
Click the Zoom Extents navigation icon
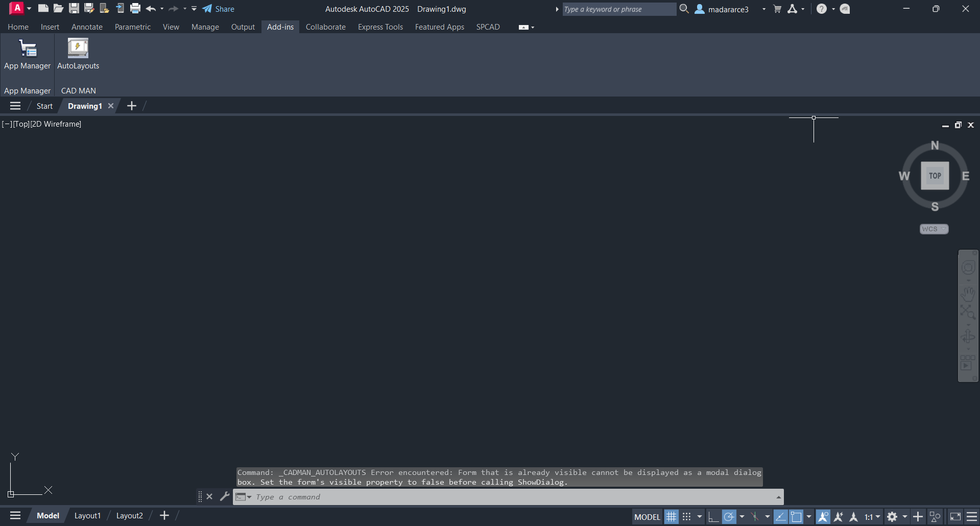(x=968, y=312)
